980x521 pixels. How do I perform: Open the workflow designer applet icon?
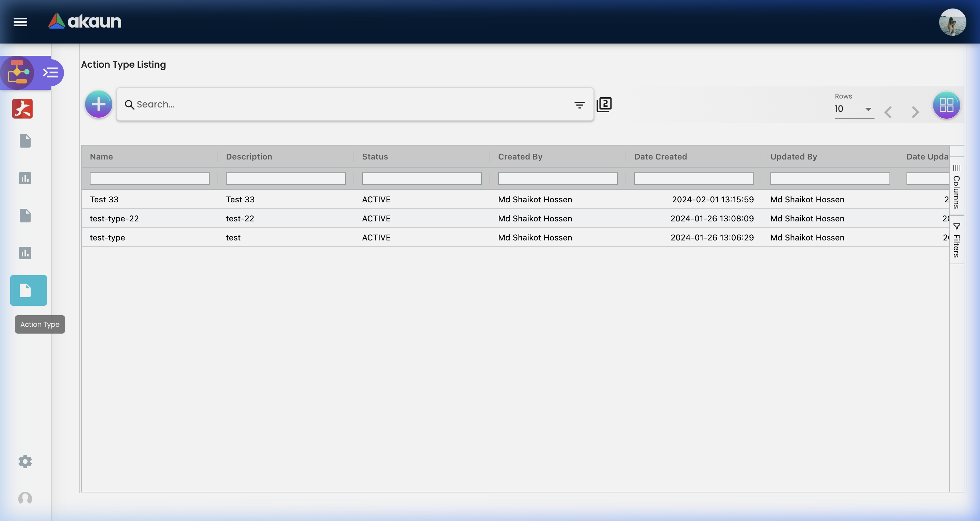pyautogui.click(x=17, y=72)
